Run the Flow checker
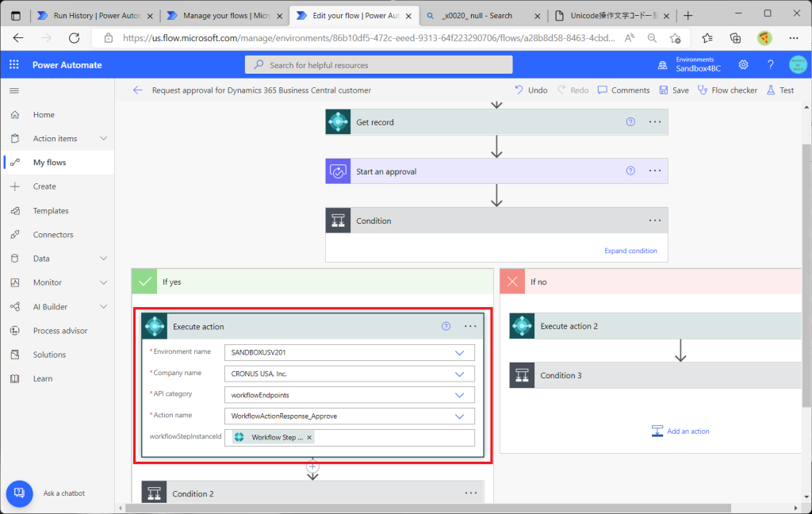The image size is (812, 514). tap(727, 90)
